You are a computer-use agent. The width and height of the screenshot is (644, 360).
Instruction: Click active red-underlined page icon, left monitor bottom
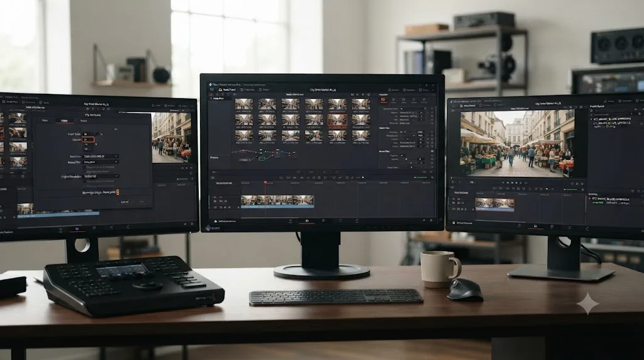[x=77, y=229]
